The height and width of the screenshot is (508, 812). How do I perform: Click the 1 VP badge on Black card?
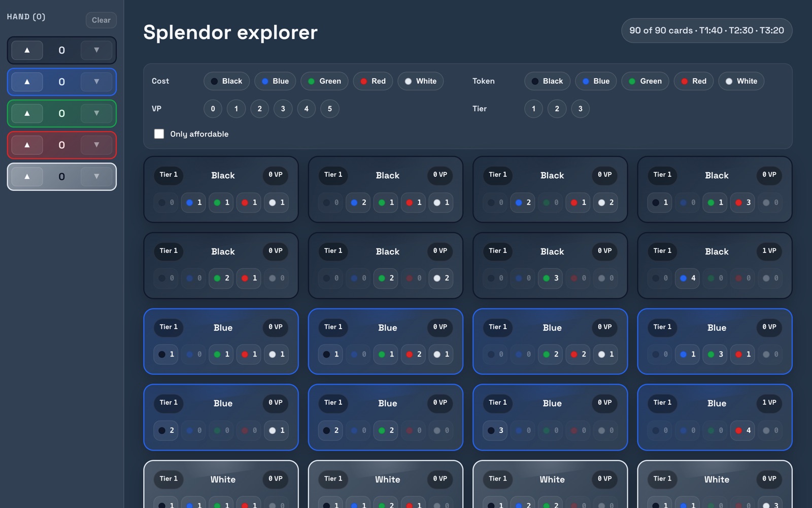769,251
